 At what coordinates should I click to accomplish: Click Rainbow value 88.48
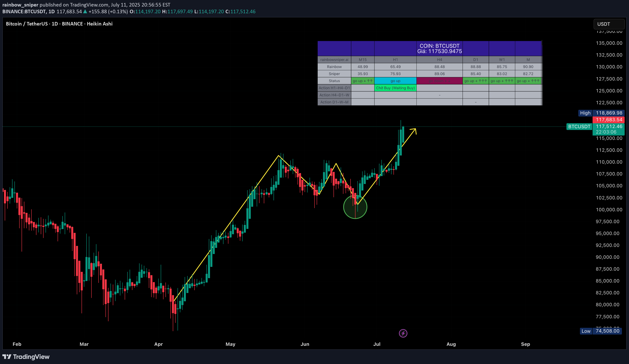tap(439, 67)
